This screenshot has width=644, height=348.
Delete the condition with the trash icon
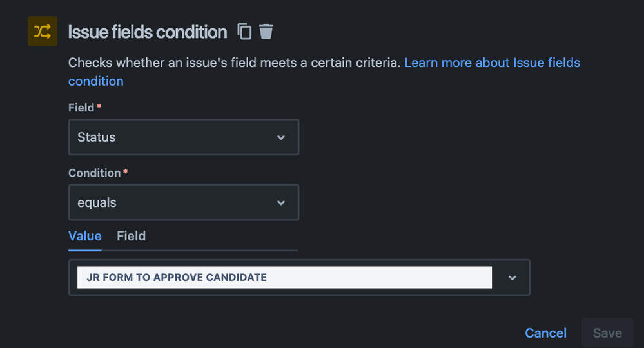pos(266,32)
